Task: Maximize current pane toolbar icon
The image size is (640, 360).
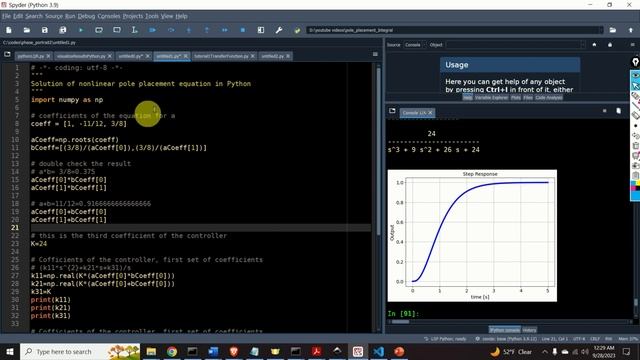Action: click(261, 30)
